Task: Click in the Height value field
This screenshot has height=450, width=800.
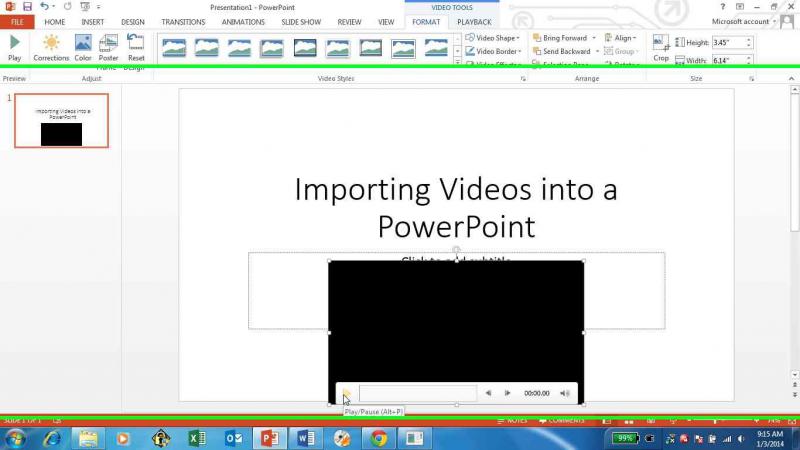Action: click(x=728, y=42)
